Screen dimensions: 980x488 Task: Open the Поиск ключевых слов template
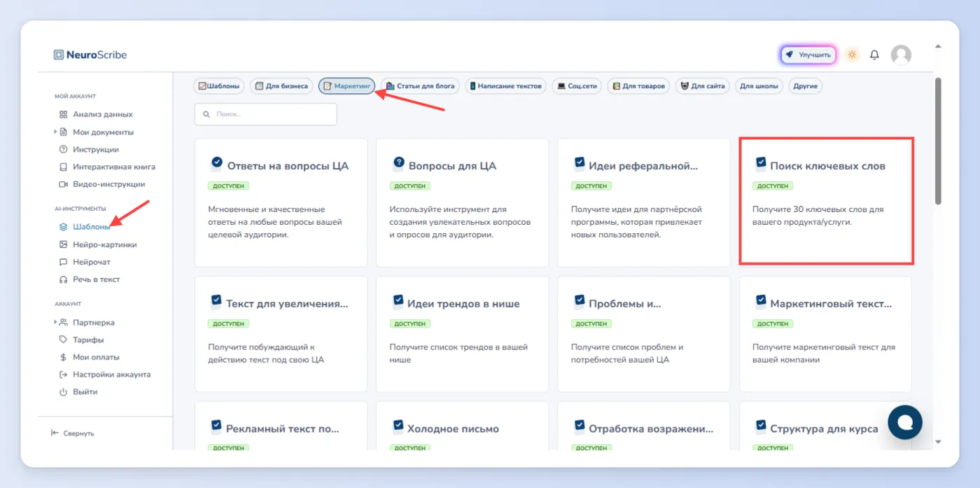coord(826,201)
